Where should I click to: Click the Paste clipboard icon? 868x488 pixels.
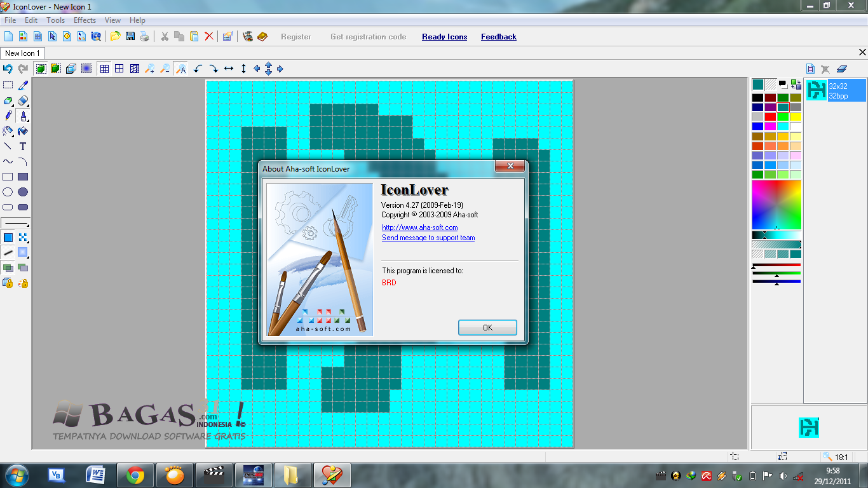(194, 36)
